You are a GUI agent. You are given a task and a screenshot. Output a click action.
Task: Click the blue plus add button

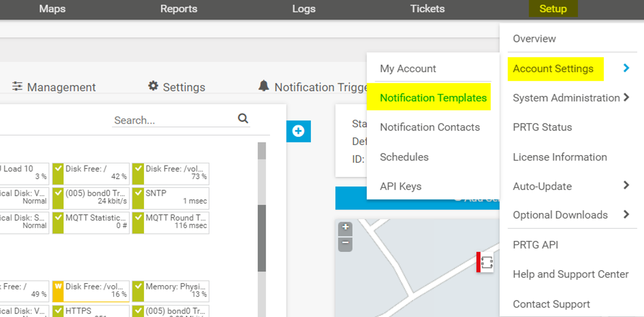(x=298, y=131)
